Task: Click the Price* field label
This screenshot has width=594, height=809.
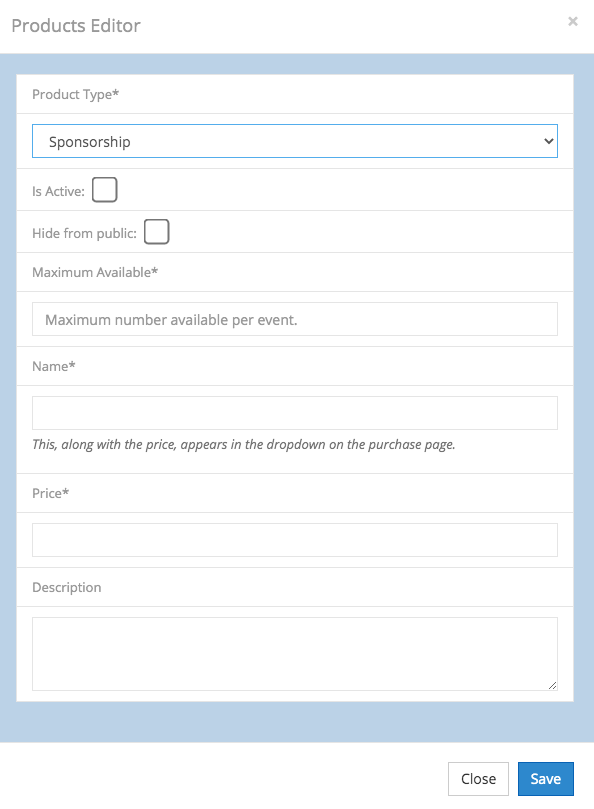Action: (51, 493)
